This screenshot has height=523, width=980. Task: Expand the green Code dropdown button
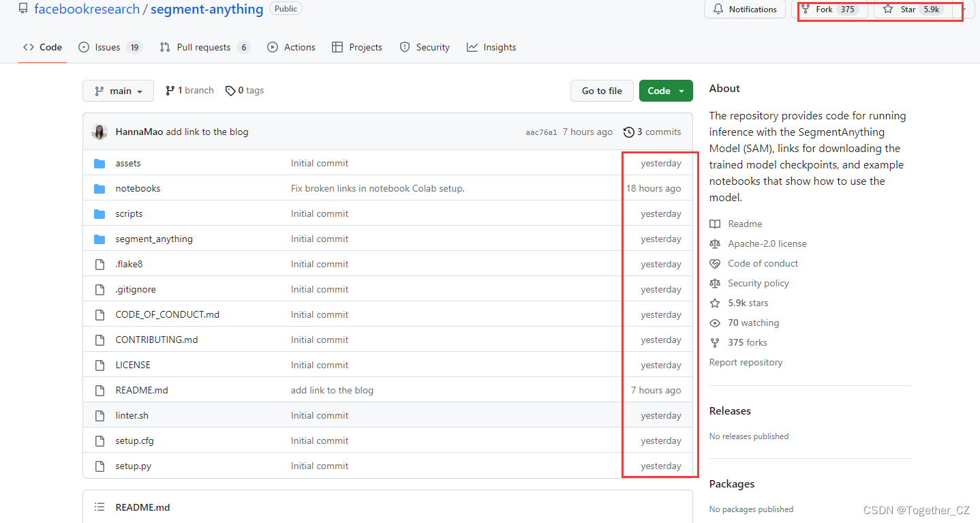(x=666, y=91)
